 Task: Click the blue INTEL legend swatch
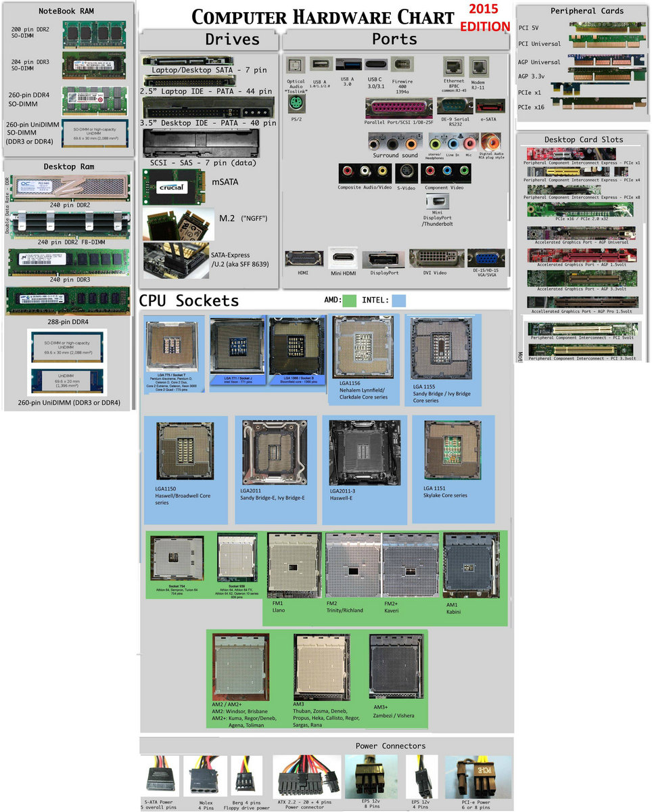[399, 300]
